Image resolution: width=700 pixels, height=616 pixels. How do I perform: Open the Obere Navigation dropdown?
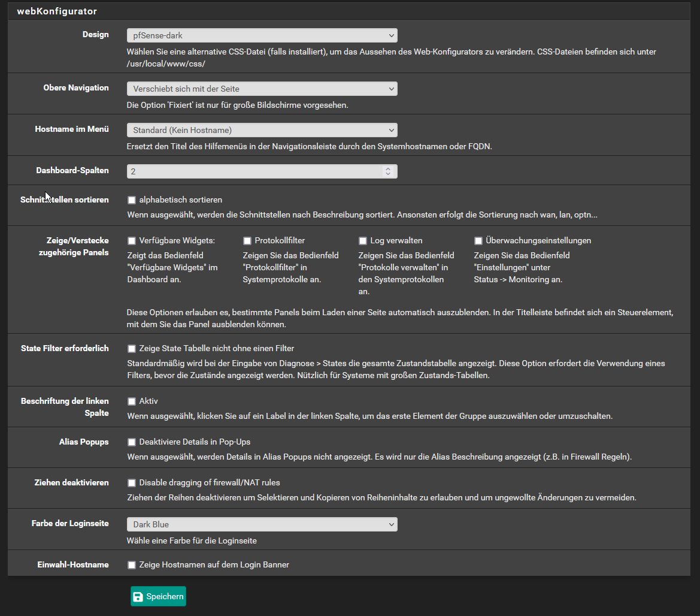pos(262,89)
